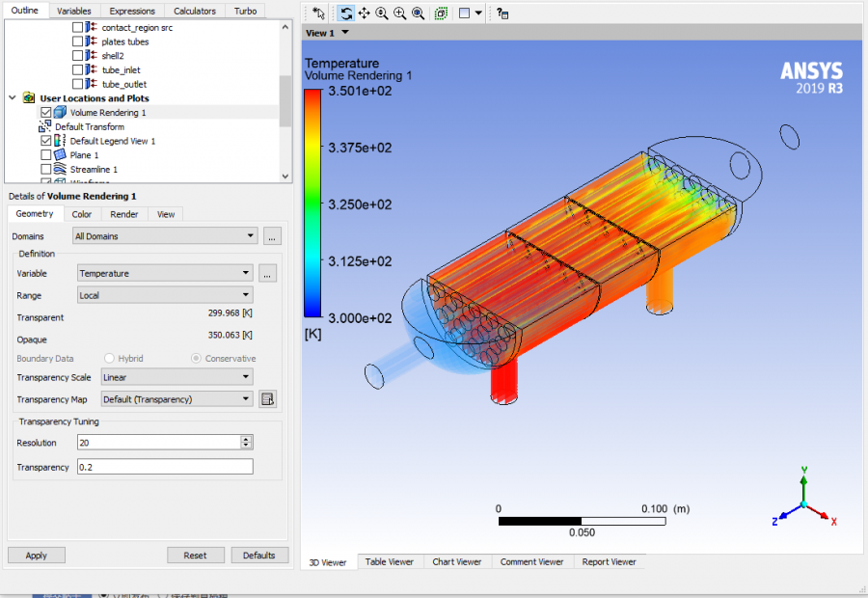Click the Zoom Box magnifier icon
The image size is (868, 598).
click(x=400, y=14)
